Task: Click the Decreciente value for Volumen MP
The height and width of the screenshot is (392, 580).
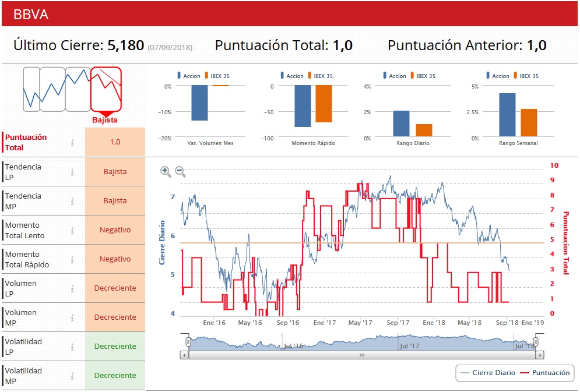Action: click(115, 317)
